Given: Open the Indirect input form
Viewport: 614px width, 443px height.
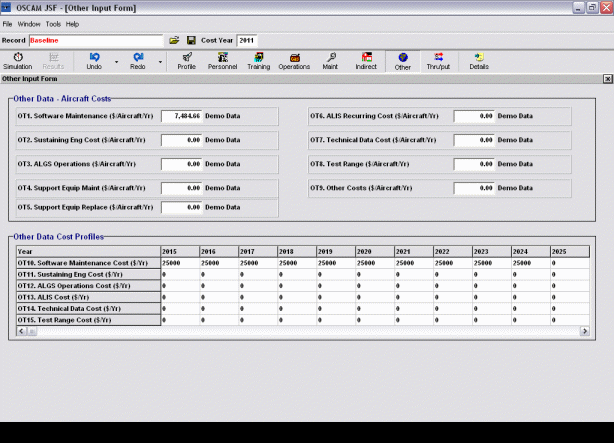Looking at the screenshot, I should 366,61.
